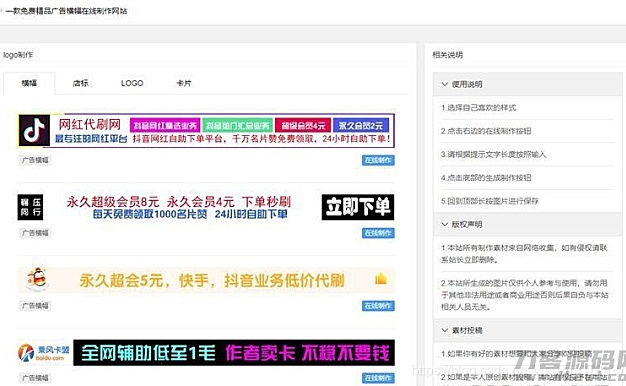
Task: Open the 全网辅助低至1毛 banner thumbnail
Action: click(x=206, y=352)
